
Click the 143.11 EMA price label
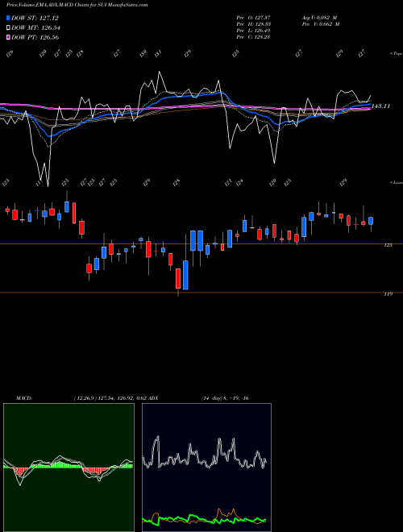pyautogui.click(x=380, y=106)
